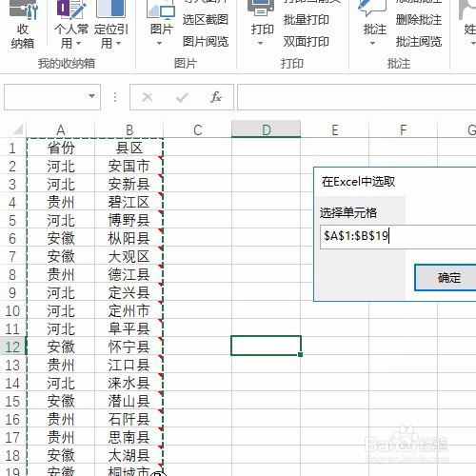This screenshot has width=476, height=476.
Task: Expand the 定位引用 dropdown arrow
Action: click(x=118, y=43)
